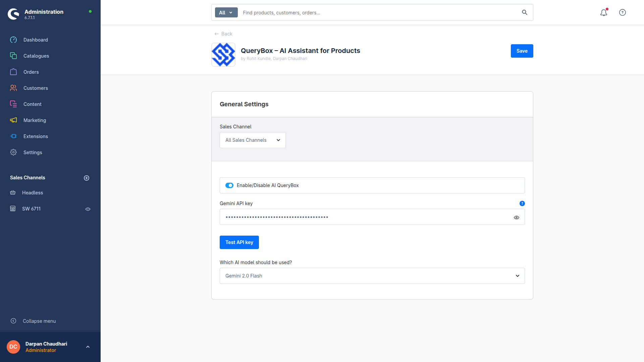Image resolution: width=644 pixels, height=362 pixels.
Task: Click the Settings gear icon
Action: point(13,153)
